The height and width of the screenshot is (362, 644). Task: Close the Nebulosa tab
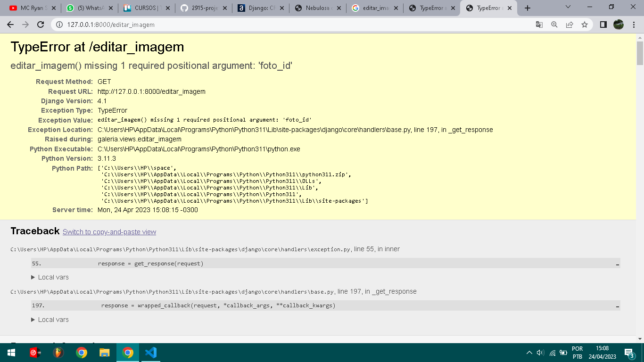coord(339,8)
